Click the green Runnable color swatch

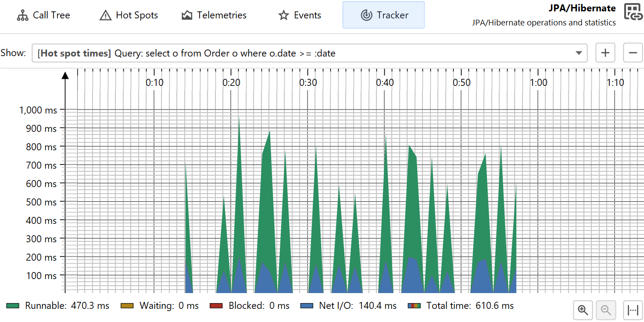[13, 306]
